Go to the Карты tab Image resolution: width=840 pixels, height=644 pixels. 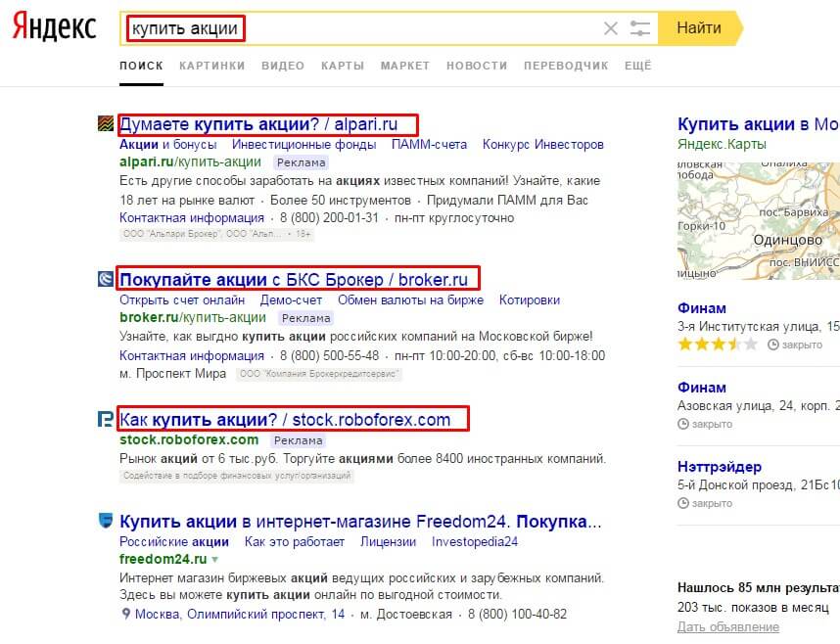(343, 66)
